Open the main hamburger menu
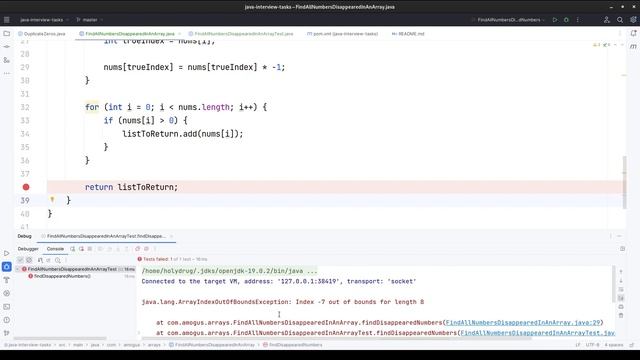640x360 pixels. (7, 20)
